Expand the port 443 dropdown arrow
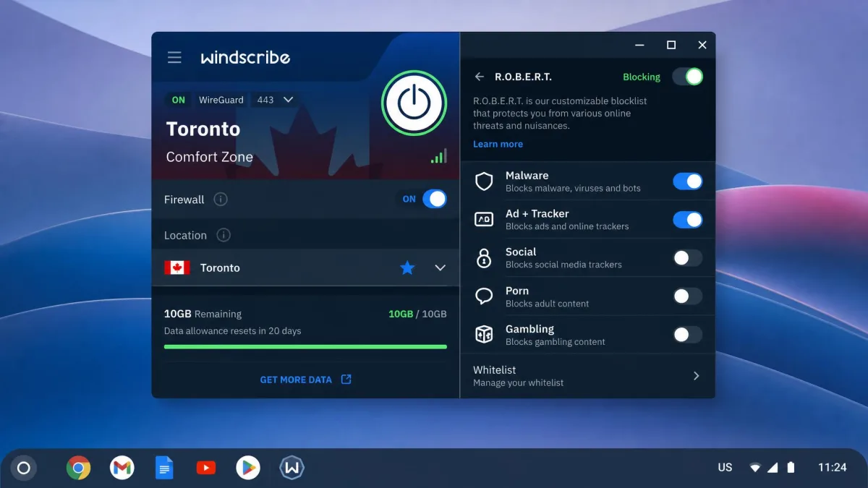 coord(289,100)
